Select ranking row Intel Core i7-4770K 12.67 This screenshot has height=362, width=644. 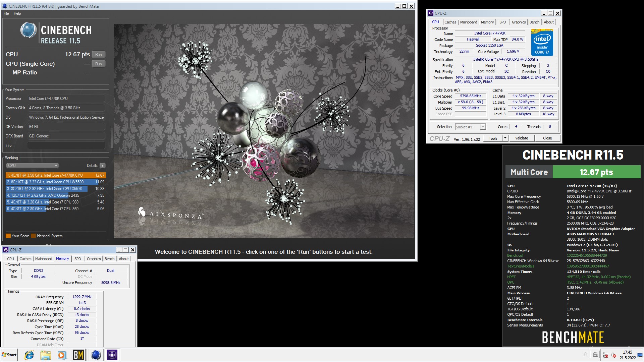coord(56,175)
